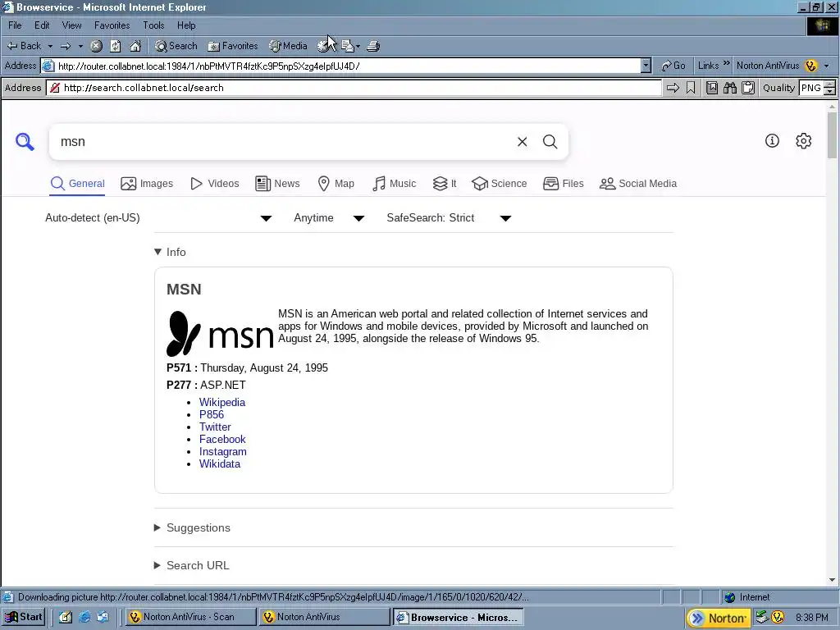The height and width of the screenshot is (630, 840).
Task: Click the blue search logo icon
Action: (x=25, y=142)
